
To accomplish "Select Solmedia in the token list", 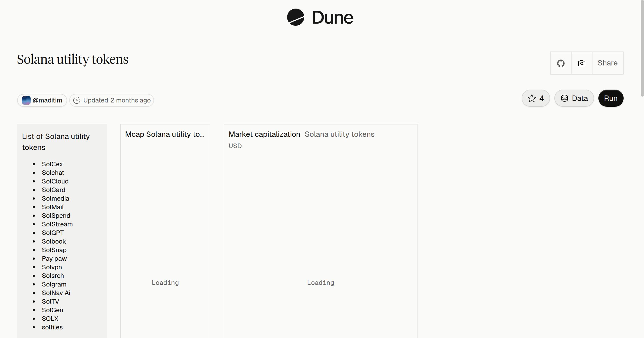I will point(56,199).
